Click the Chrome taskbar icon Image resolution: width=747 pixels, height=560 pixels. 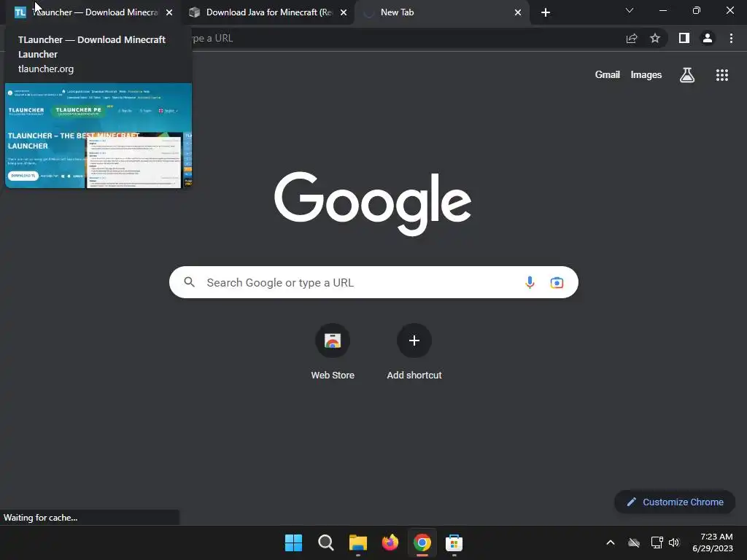[422, 542]
